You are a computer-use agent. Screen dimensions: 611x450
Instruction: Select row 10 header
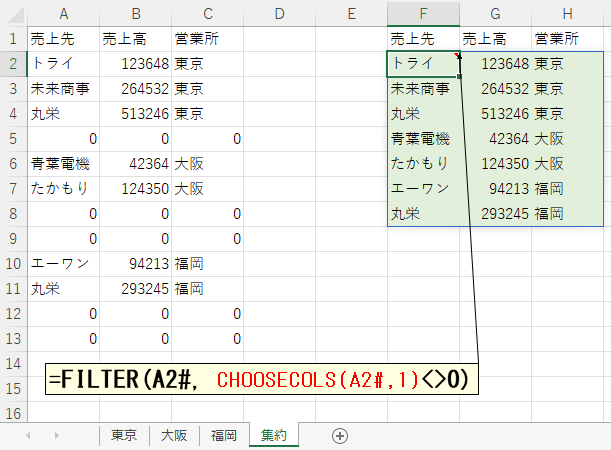click(x=13, y=264)
